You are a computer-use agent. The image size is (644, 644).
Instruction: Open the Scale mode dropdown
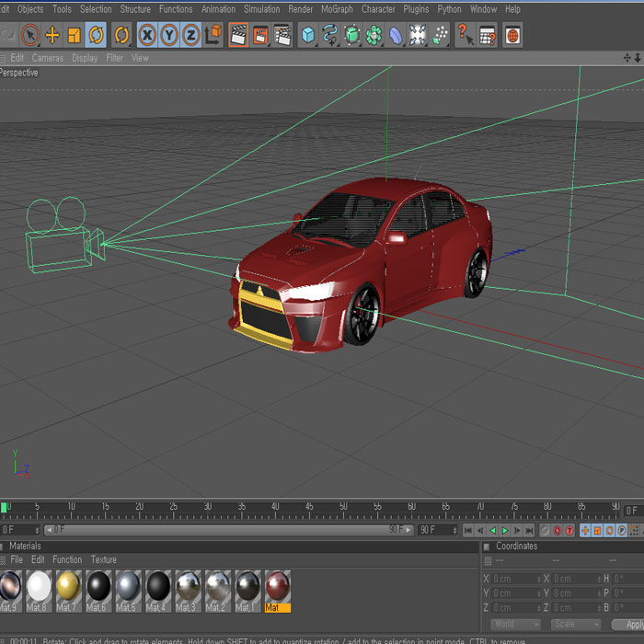click(x=576, y=625)
